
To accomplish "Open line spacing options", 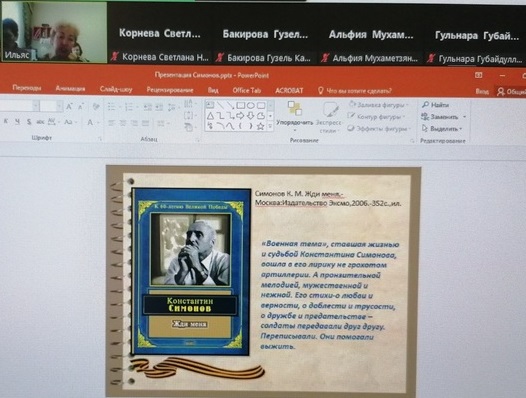I will 172,108.
